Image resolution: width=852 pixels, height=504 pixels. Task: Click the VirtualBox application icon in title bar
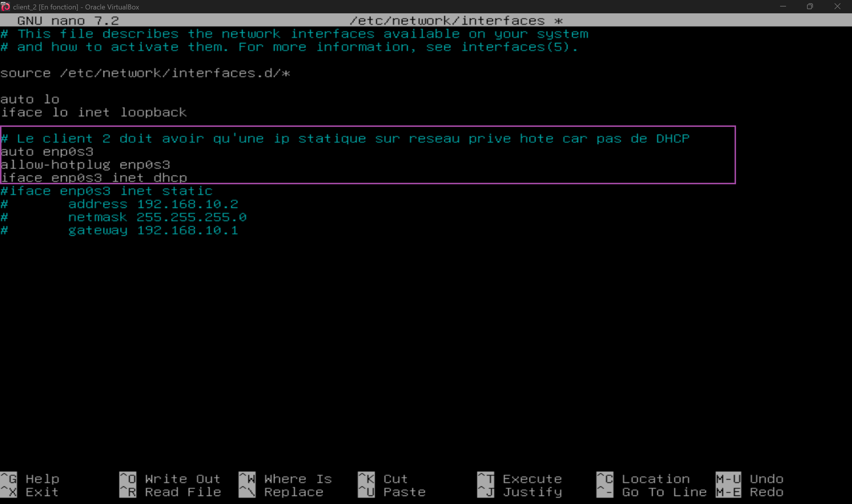point(5,7)
